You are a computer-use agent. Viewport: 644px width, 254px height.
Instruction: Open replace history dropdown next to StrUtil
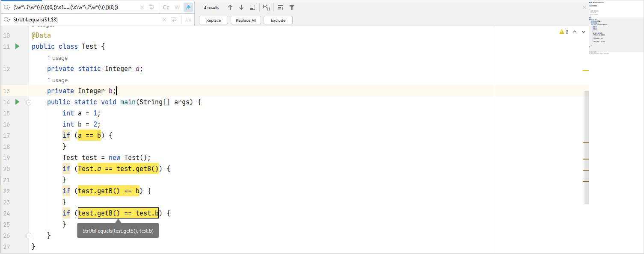(7, 20)
